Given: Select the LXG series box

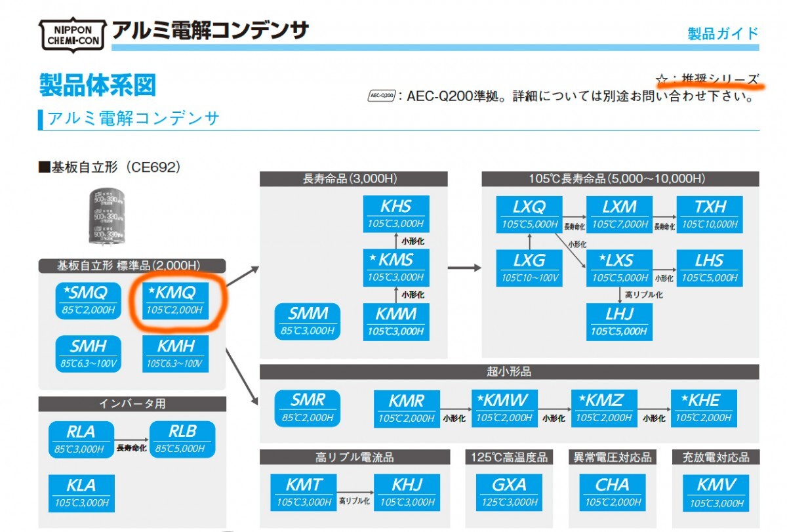Looking at the screenshot, I should point(529,268).
